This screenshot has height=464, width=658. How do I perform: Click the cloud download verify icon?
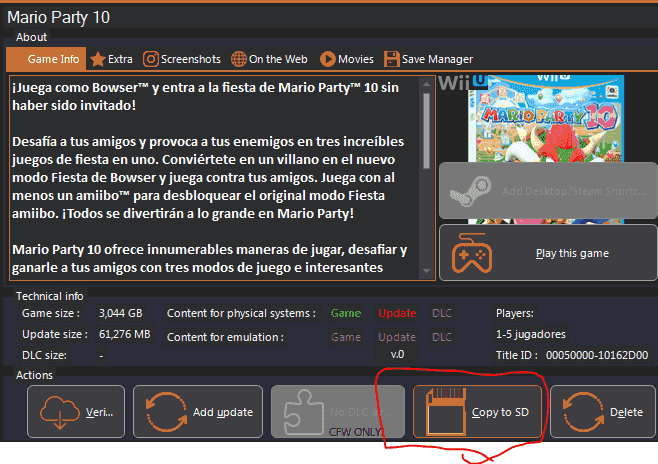point(60,412)
